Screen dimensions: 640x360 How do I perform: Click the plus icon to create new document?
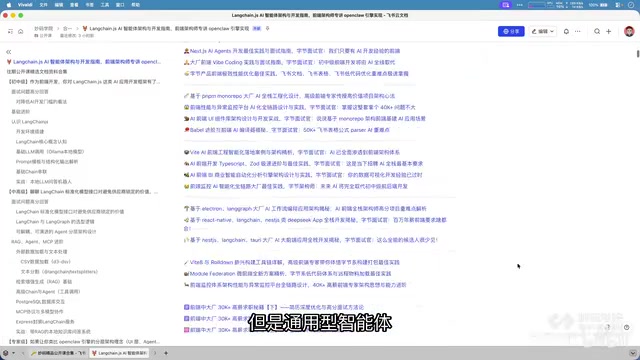[609, 31]
